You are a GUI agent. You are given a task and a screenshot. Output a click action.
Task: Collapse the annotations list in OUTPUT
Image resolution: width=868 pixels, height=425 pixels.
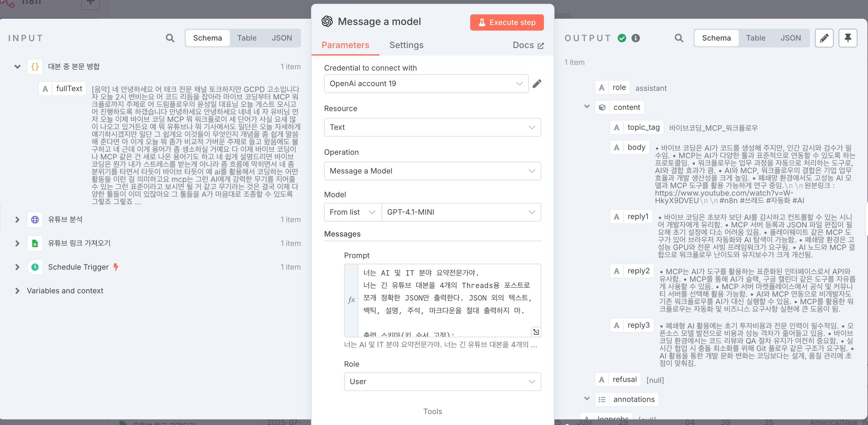coord(587,399)
